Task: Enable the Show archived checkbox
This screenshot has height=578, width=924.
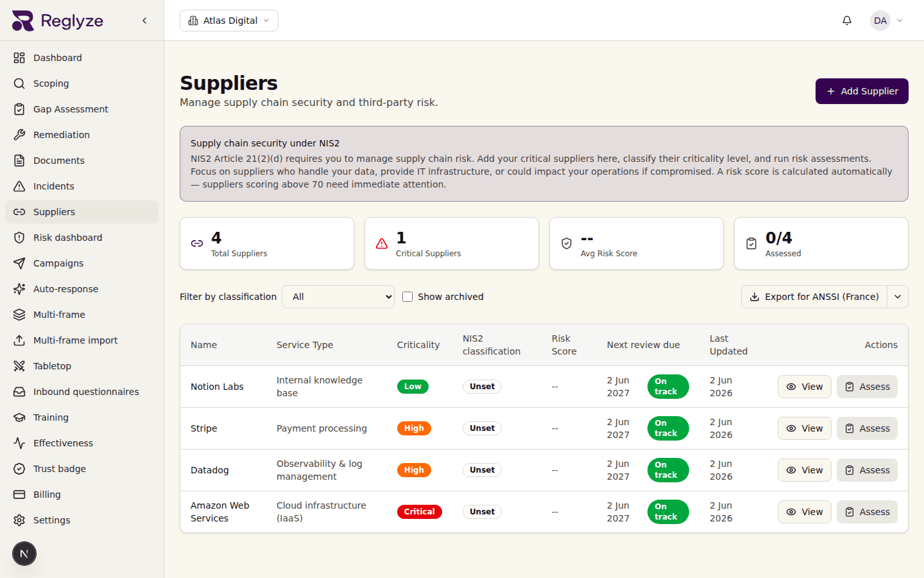Action: point(407,297)
